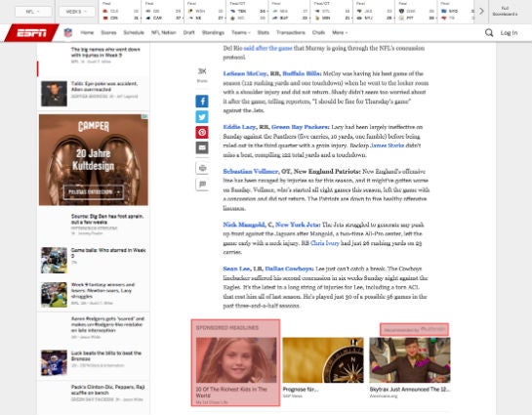Image resolution: width=532 pixels, height=415 pixels.
Task: Expand the More menu
Action: pyautogui.click(x=340, y=32)
